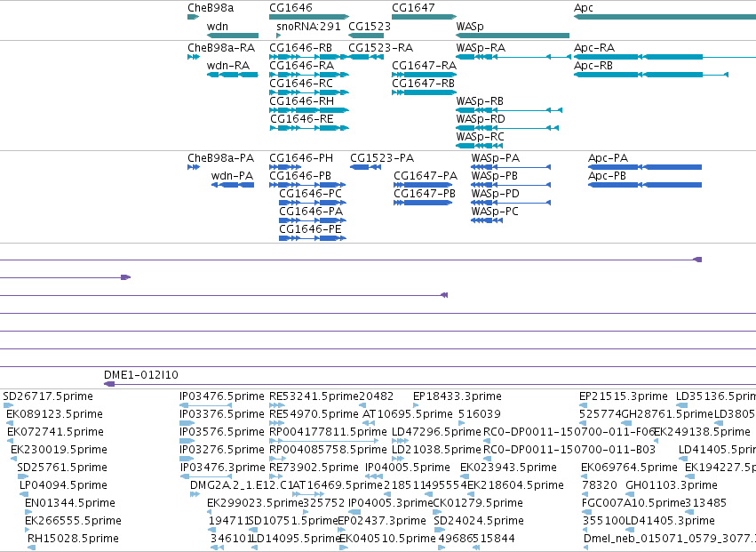
Task: Select the CheB98a gene feature
Action: point(193,17)
